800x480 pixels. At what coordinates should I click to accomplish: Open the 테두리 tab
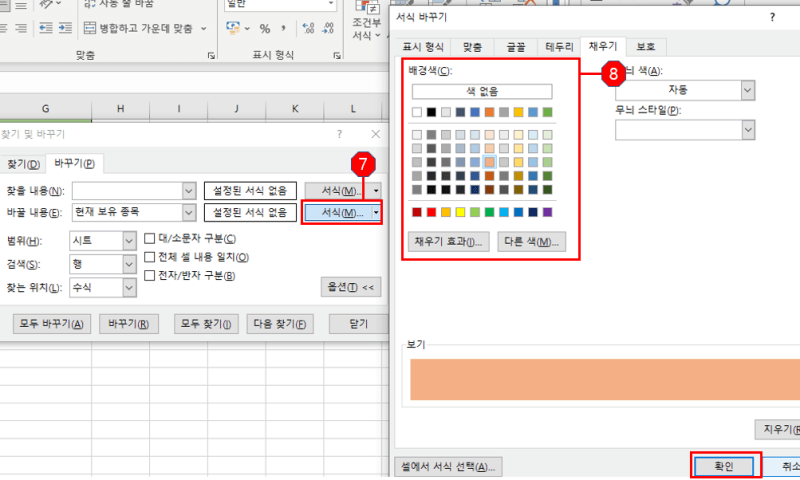click(x=560, y=47)
